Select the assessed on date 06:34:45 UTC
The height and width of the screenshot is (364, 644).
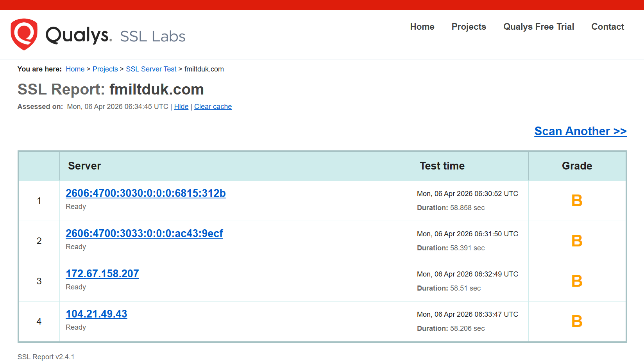coord(118,107)
